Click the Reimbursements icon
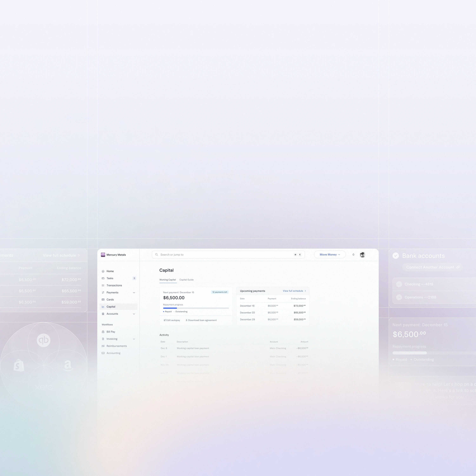 coord(103,346)
